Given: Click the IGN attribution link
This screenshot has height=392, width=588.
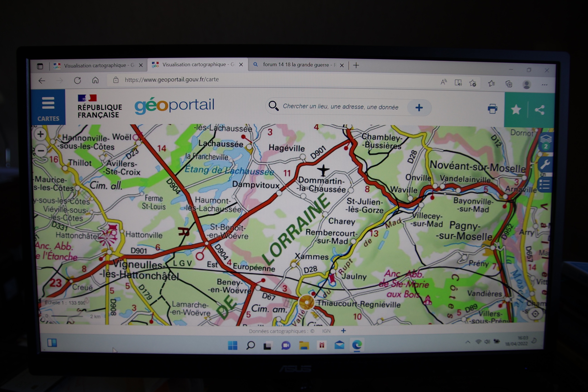Looking at the screenshot, I should [326, 331].
